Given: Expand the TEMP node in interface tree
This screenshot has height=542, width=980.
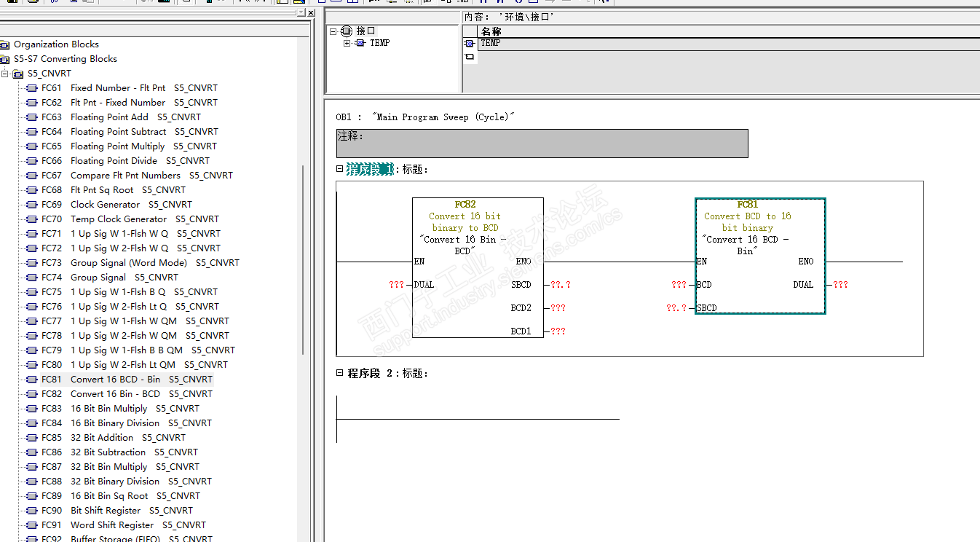Looking at the screenshot, I should pos(347,43).
